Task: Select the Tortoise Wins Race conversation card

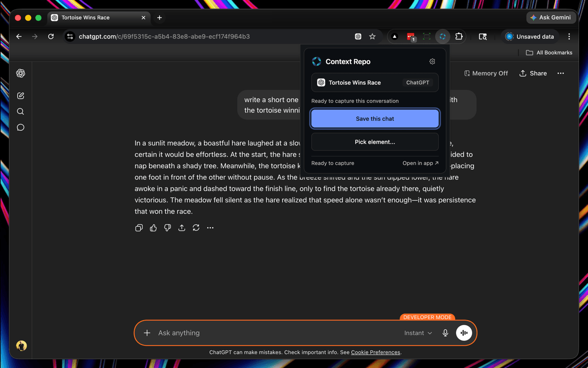Action: coord(375,83)
